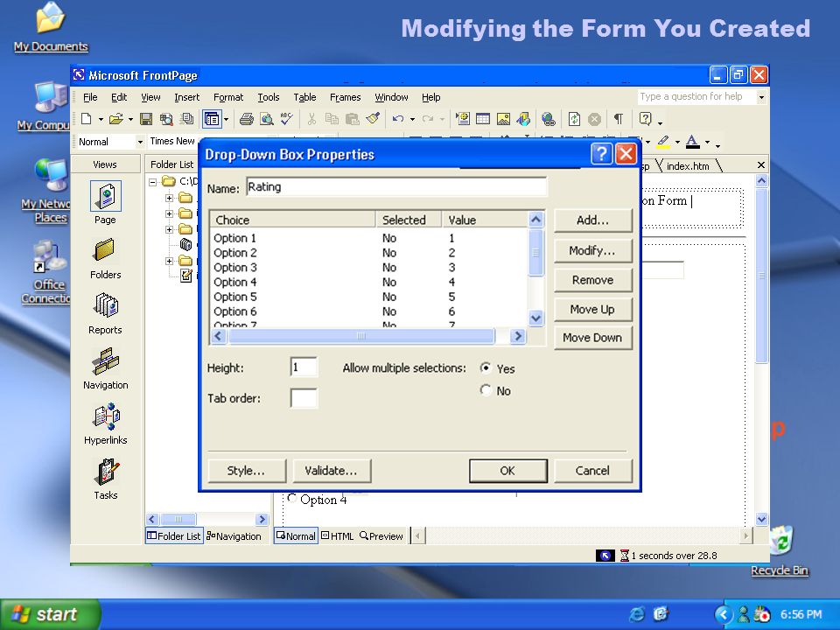Image resolution: width=840 pixels, height=630 pixels.
Task: Open Font Color dropdown arrow
Action: (707, 143)
